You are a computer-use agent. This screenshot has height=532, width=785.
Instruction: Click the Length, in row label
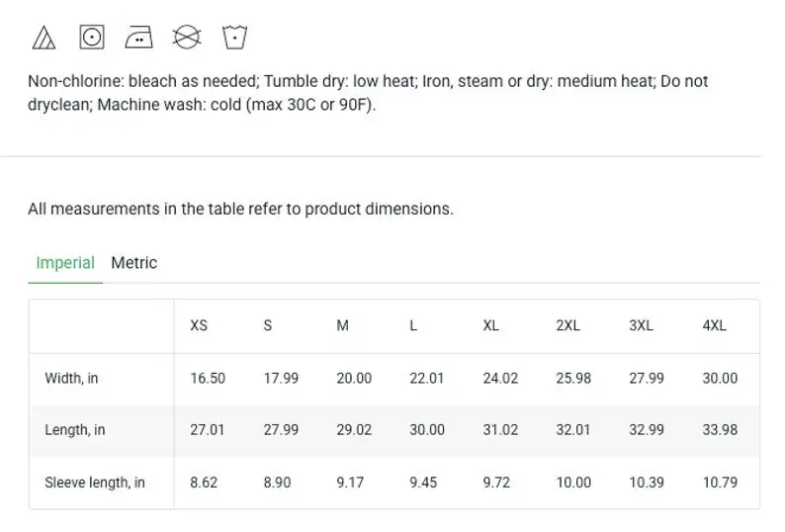75,430
